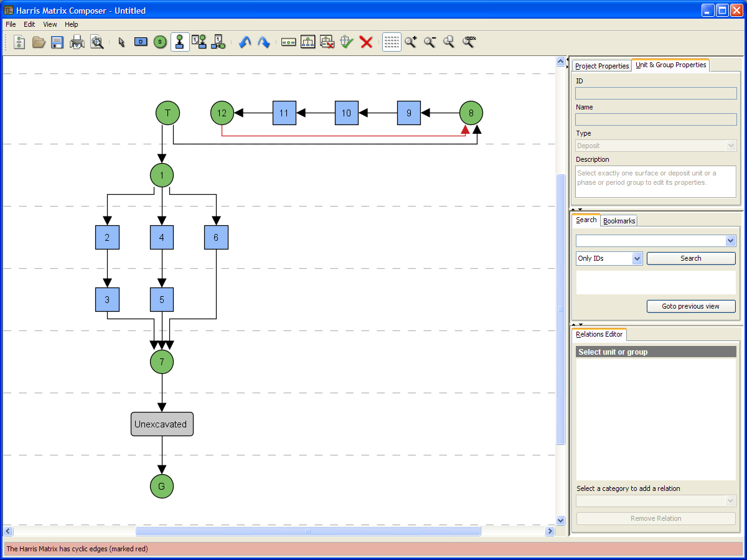This screenshot has width=747, height=560.
Task: Open a project with the folder icon
Action: (39, 42)
